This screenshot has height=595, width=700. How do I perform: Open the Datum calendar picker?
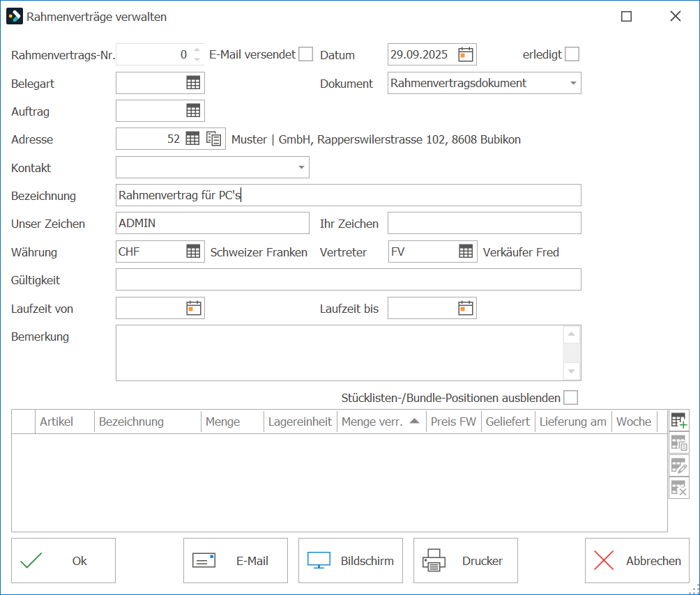(466, 54)
